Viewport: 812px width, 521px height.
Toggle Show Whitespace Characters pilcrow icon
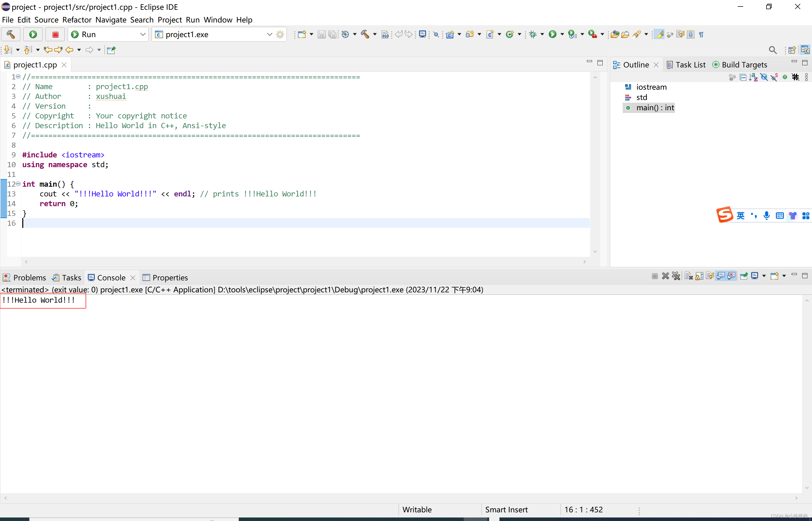[x=701, y=34]
